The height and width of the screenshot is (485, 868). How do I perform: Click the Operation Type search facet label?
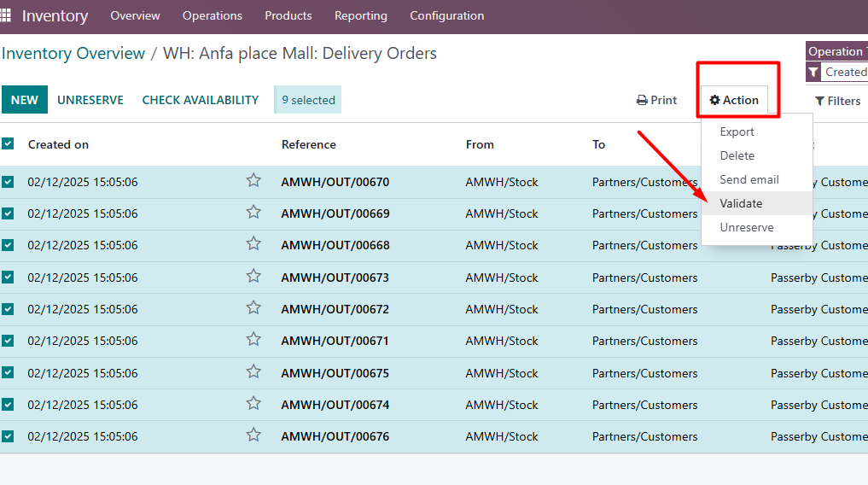(836, 51)
